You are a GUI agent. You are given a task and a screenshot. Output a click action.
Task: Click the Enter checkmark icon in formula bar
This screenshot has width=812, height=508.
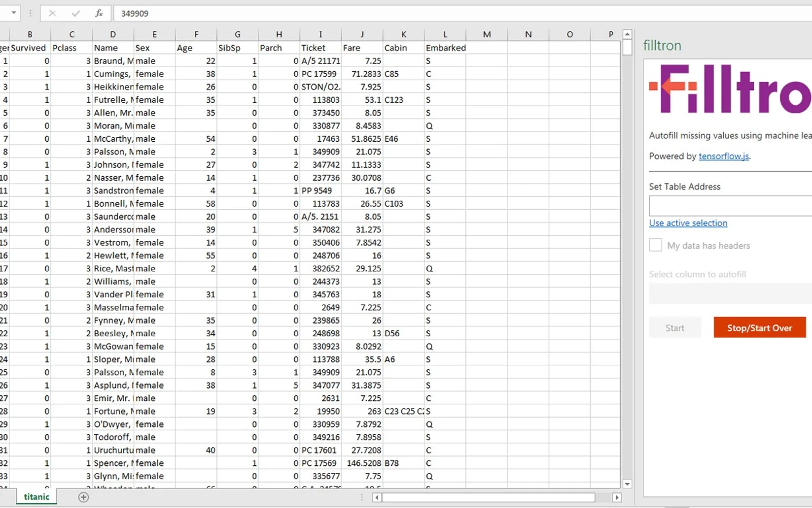point(76,13)
